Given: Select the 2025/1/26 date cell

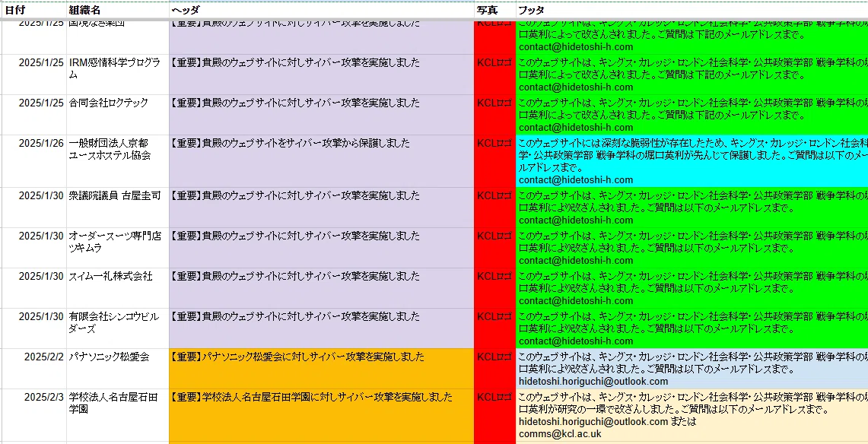Looking at the screenshot, I should (x=33, y=161).
